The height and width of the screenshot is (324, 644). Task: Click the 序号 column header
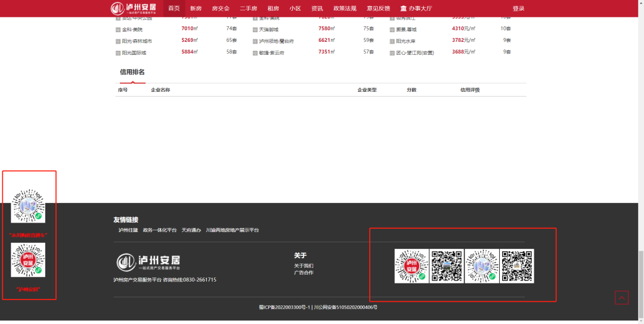tap(123, 90)
